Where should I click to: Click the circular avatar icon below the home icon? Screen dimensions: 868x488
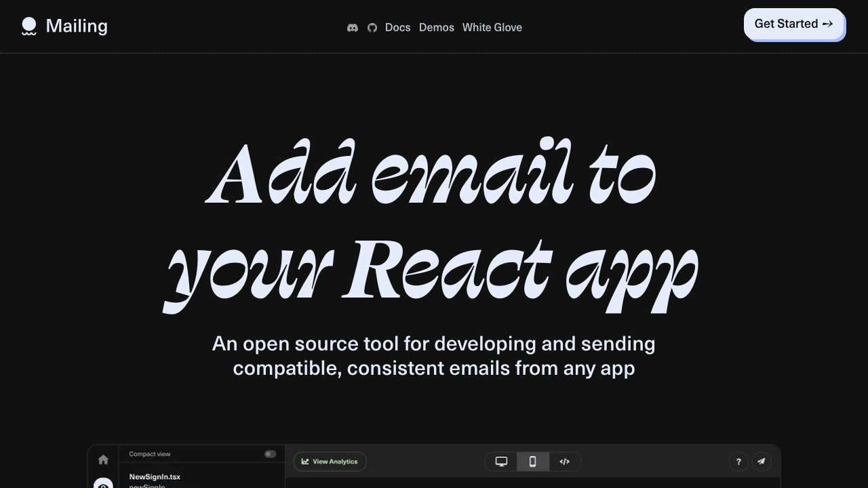coord(103,484)
